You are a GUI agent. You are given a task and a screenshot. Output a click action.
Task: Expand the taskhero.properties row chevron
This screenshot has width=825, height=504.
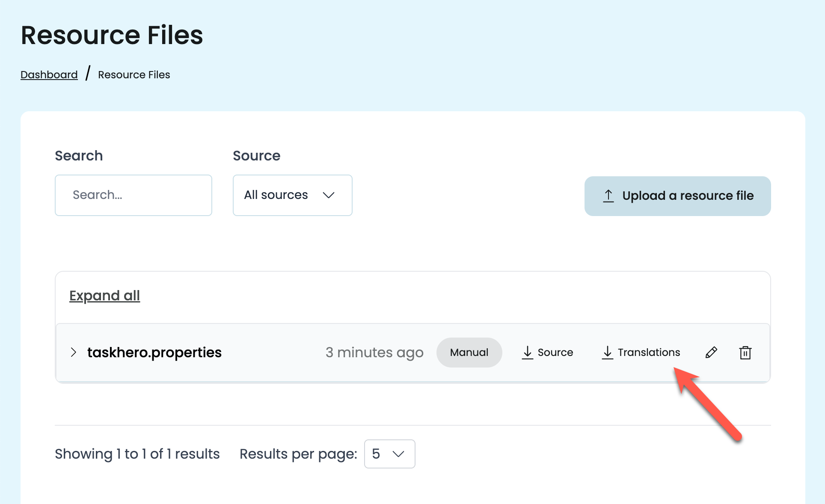tap(74, 353)
